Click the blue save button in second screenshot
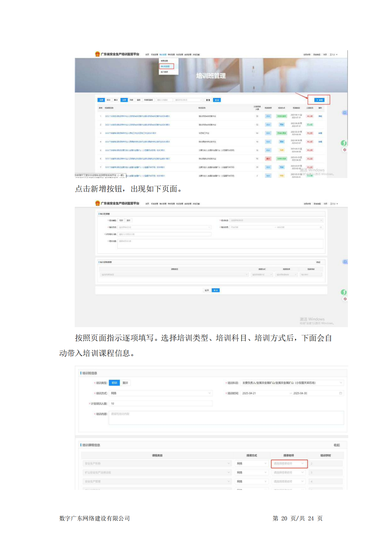 (x=216, y=290)
